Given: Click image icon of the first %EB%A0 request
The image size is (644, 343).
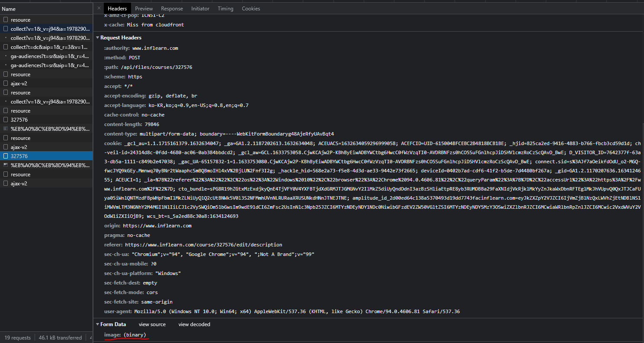Looking at the screenshot, I should click(x=6, y=129).
